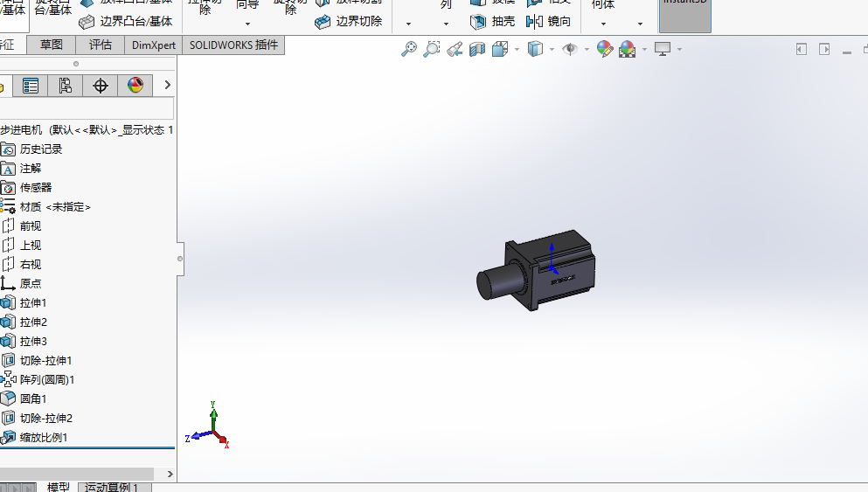Image resolution: width=868 pixels, height=492 pixels.
Task: Select the 上视 plane
Action: coord(21,246)
